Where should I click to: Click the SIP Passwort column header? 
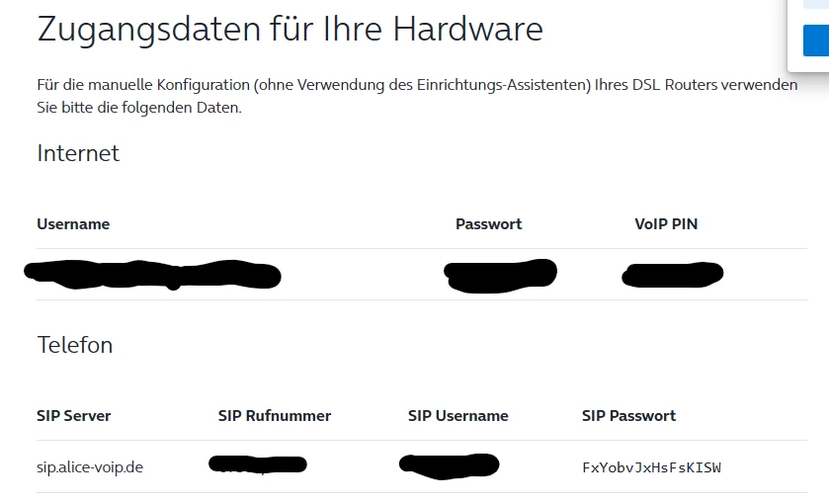click(x=628, y=416)
